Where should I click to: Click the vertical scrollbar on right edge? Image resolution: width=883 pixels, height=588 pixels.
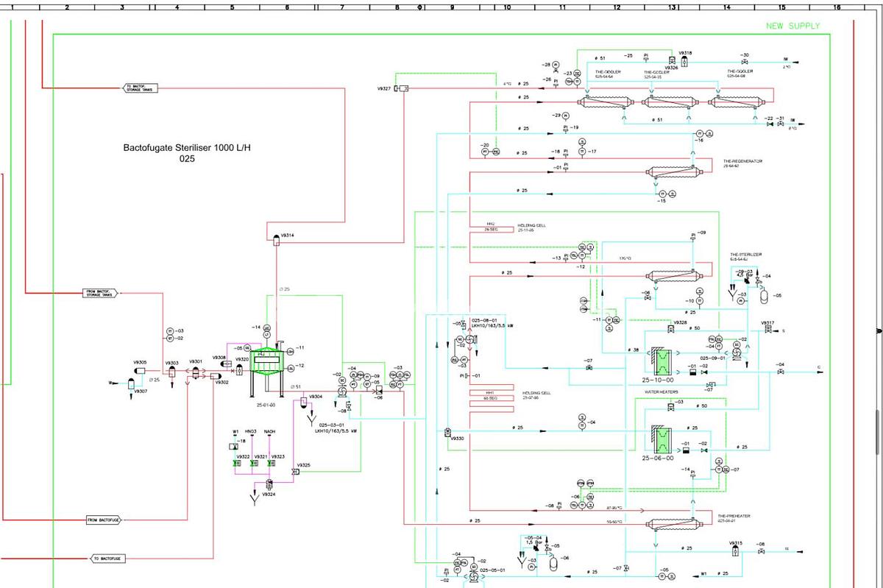(876, 434)
